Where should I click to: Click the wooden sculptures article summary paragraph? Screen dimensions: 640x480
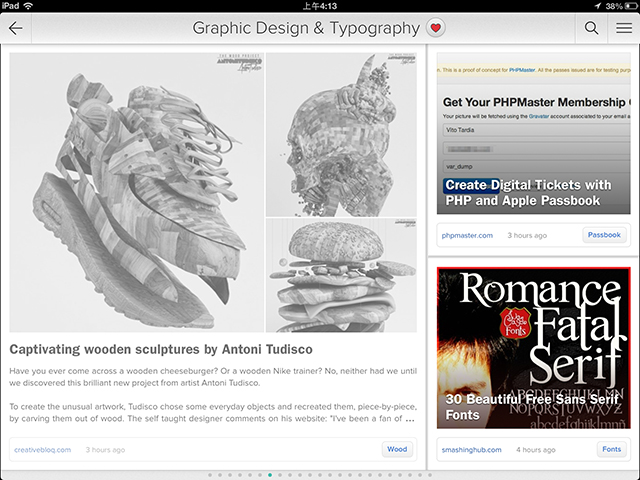tap(213, 395)
